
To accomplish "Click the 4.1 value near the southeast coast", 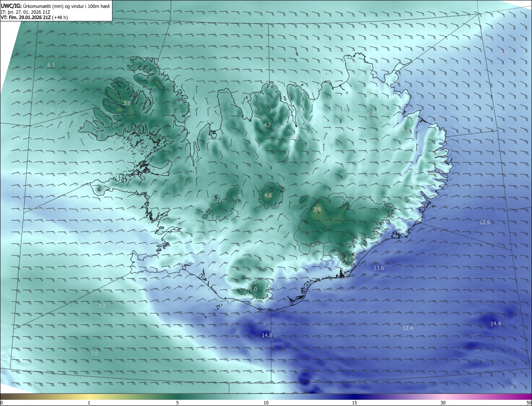I will 348,259.
